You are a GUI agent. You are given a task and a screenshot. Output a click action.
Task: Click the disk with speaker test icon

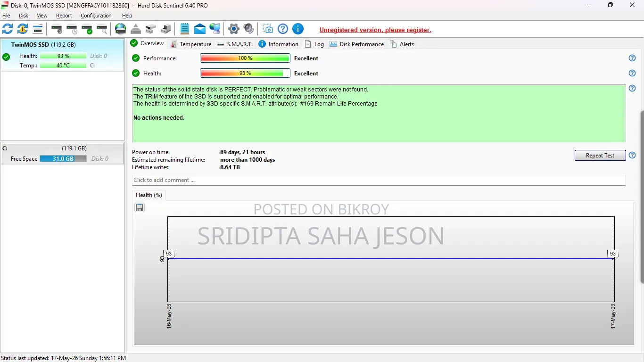57,29
